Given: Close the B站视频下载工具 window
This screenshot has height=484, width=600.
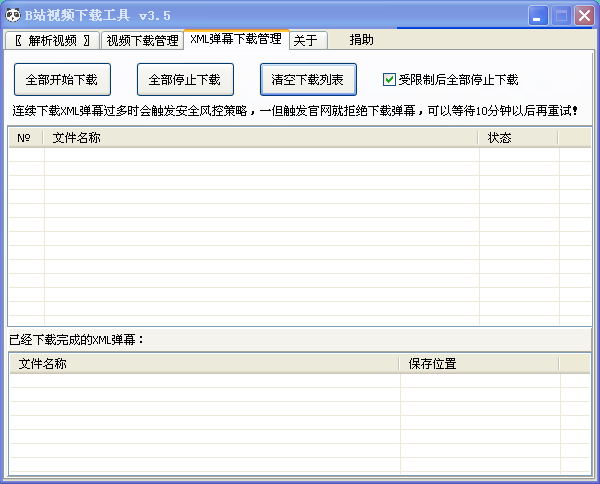Looking at the screenshot, I should pyautogui.click(x=584, y=16).
